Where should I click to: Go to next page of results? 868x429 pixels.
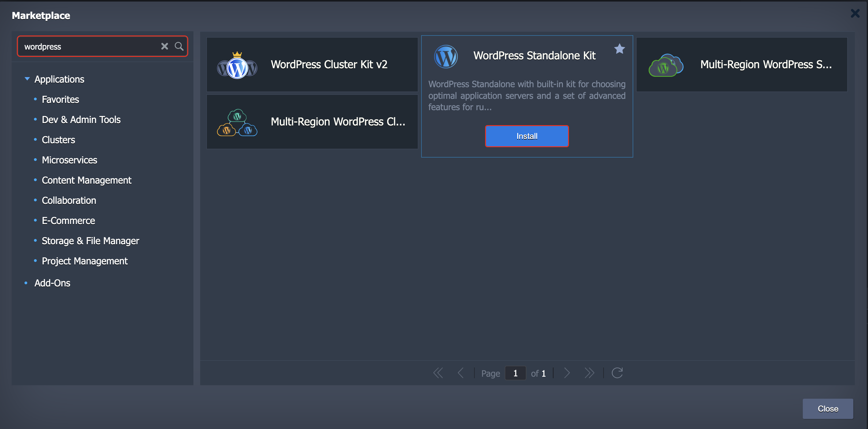[567, 373]
